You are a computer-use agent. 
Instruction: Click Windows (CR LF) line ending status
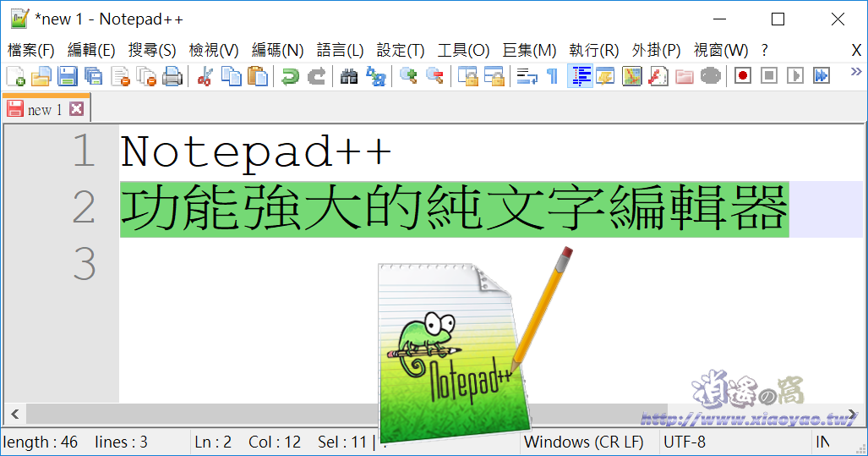pos(584,442)
